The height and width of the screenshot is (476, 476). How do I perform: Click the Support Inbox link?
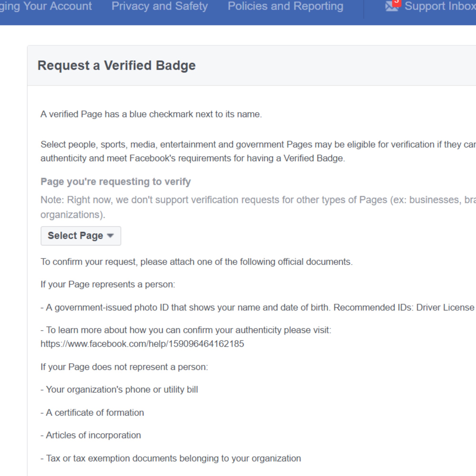(440, 6)
